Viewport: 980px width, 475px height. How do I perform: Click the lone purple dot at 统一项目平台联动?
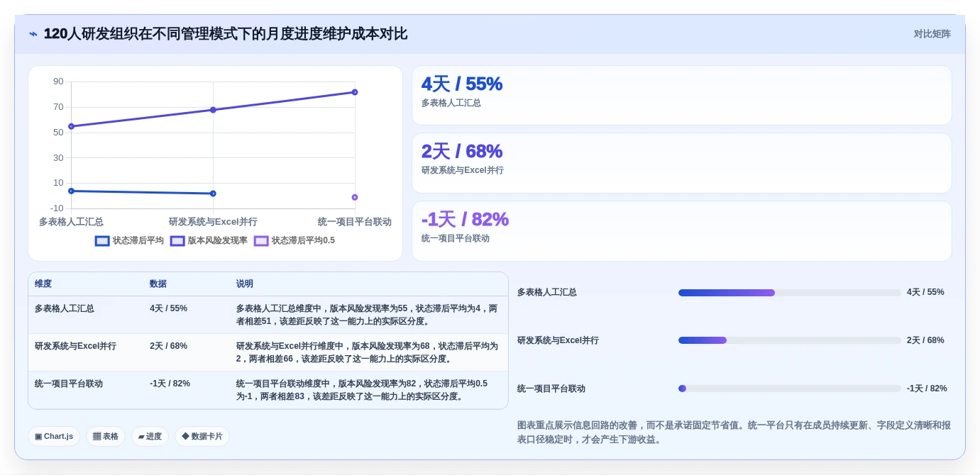pos(355,197)
